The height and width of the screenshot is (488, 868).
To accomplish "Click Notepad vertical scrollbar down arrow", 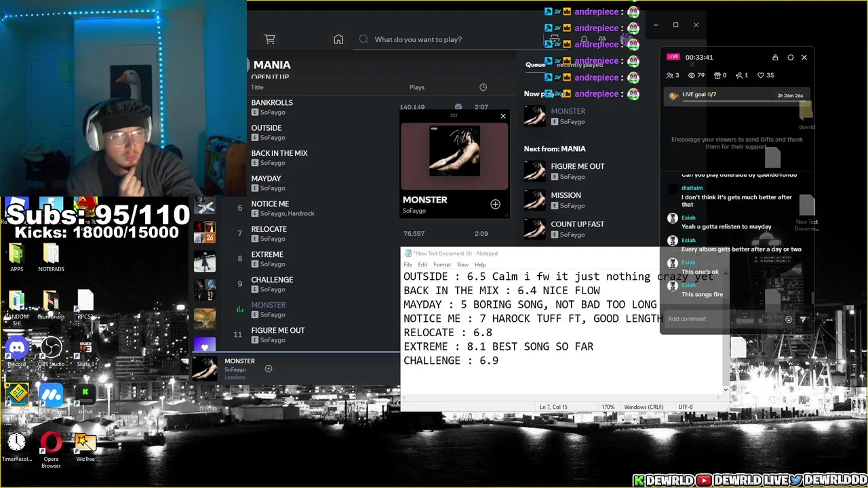I will 726,390.
